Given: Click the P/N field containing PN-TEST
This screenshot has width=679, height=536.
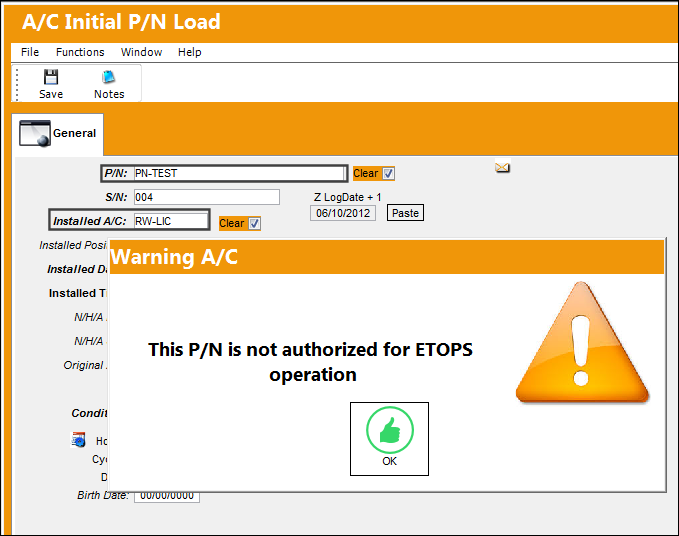Looking at the screenshot, I should coord(239,174).
